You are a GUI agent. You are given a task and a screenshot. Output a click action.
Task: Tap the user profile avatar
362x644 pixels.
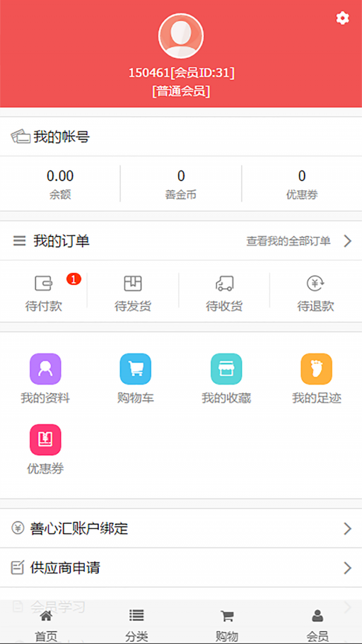180,36
